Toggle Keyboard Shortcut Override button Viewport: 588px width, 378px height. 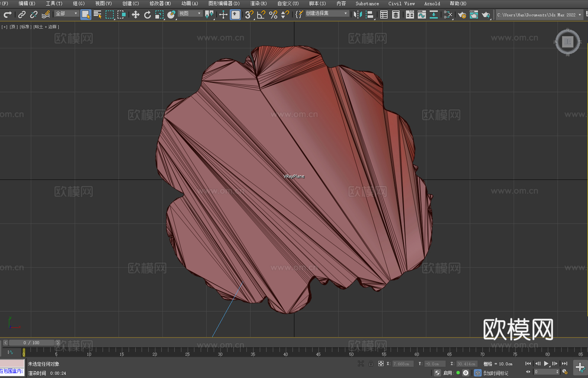[235, 14]
